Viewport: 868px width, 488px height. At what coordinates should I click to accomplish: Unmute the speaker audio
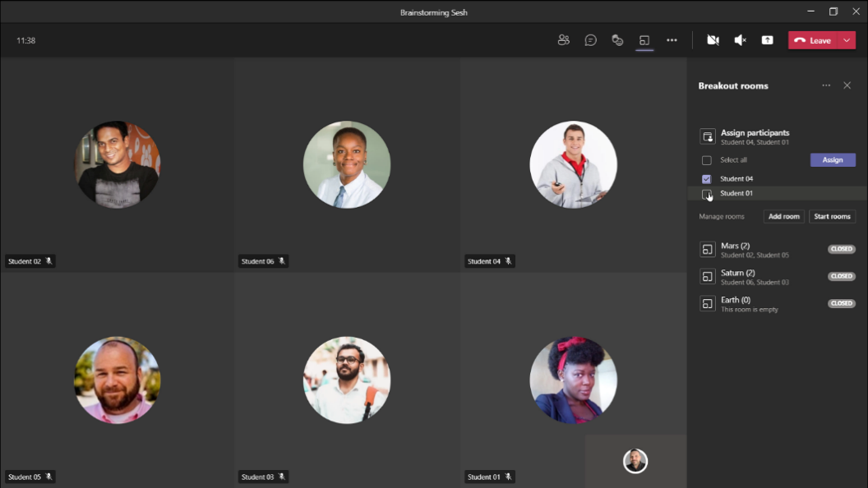pos(740,39)
